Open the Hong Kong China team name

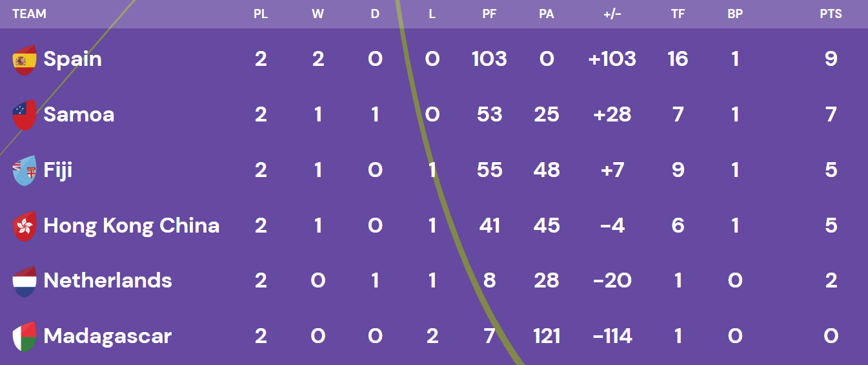coord(132,225)
